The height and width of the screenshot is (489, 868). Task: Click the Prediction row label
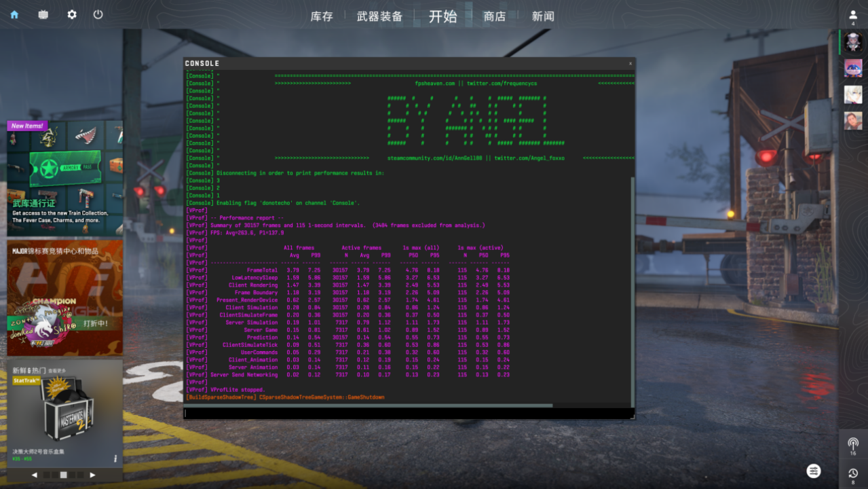262,337
